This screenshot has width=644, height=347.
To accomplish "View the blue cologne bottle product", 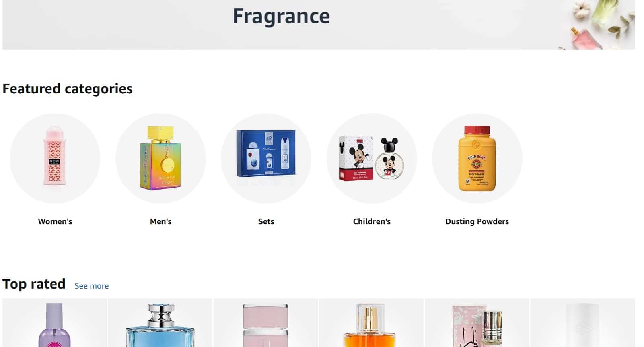I will [x=160, y=323].
